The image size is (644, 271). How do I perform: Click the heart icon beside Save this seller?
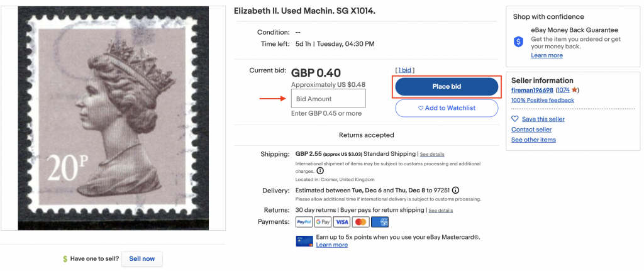point(515,119)
